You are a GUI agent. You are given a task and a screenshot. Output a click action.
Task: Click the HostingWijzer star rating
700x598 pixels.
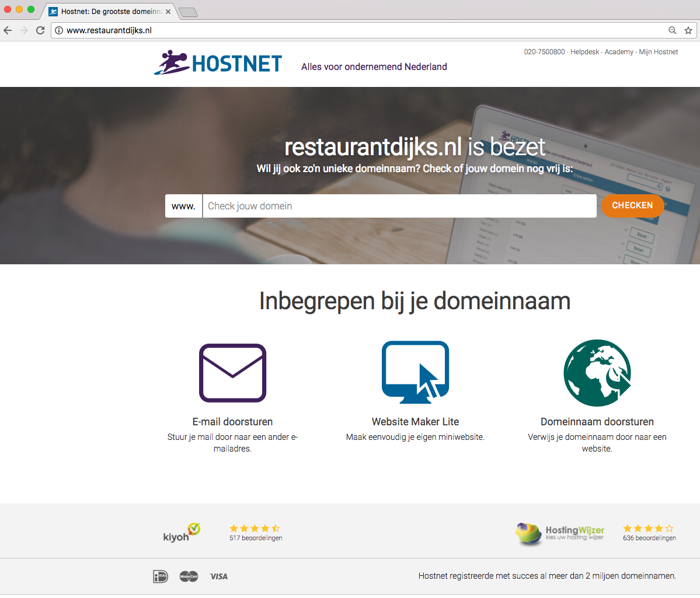click(x=649, y=529)
